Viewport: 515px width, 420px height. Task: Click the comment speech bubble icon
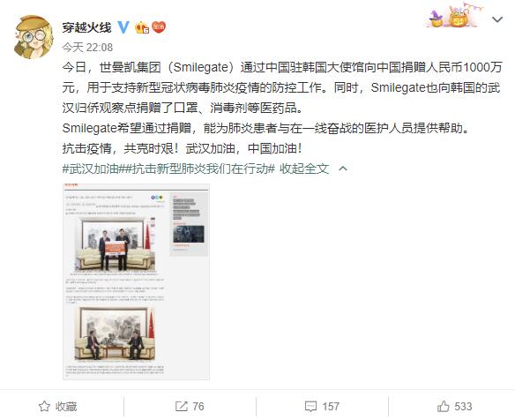310,407
